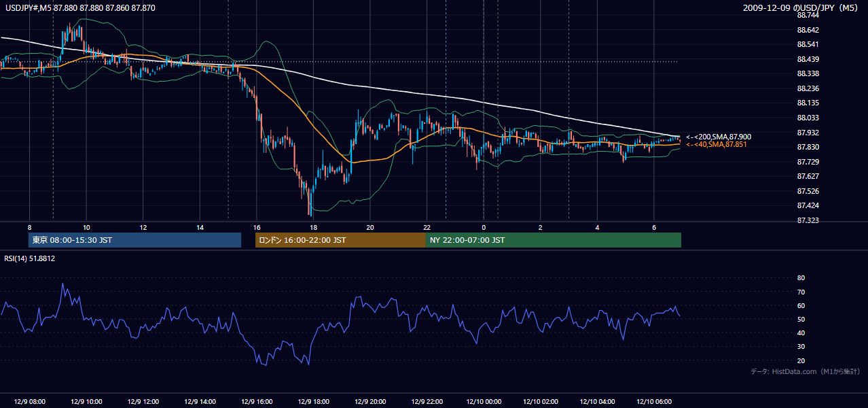This screenshot has height=408, width=868.
Task: Click hour label 18 under the price chart
Action: (x=313, y=227)
